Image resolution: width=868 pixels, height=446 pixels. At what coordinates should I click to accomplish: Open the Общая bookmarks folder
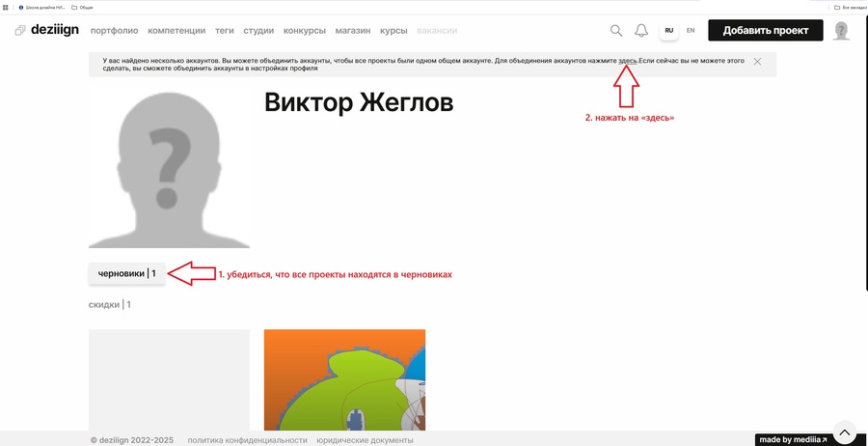[x=82, y=8]
